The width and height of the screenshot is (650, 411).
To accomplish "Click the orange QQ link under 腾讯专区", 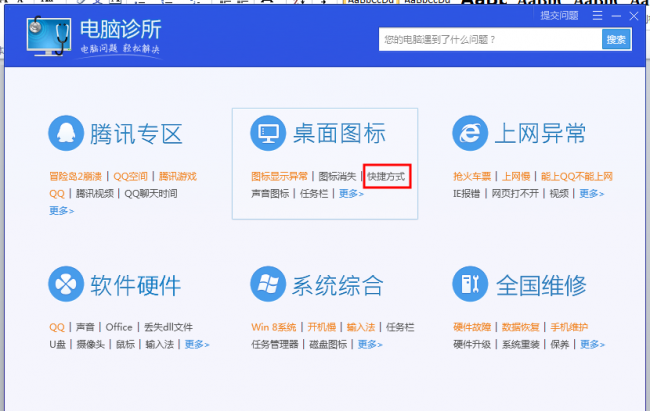I will [57, 194].
